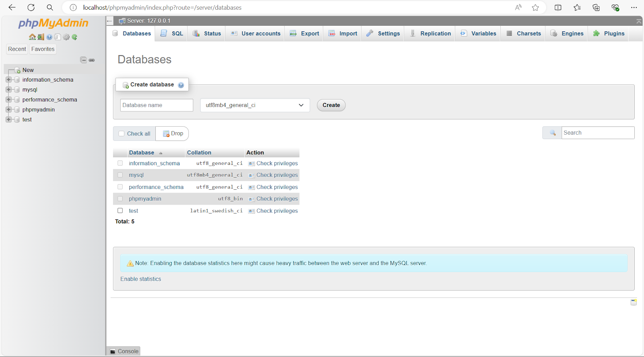Click the database icon beside mysql in tree
The image size is (644, 357).
tap(17, 90)
